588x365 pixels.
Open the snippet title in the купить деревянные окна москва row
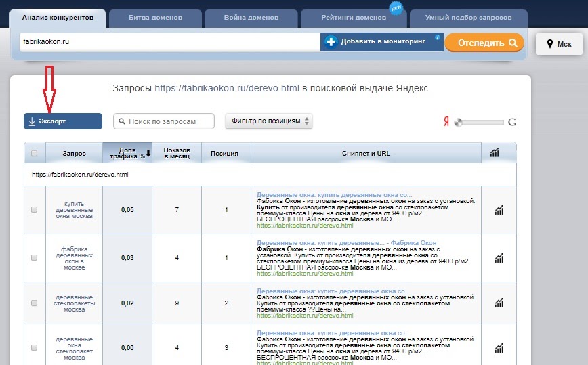(334, 195)
